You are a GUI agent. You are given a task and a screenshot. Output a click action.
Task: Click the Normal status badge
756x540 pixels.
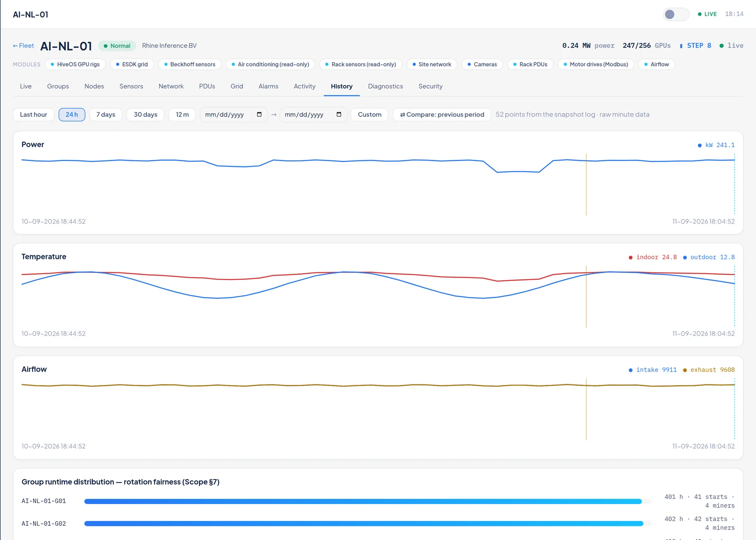click(117, 46)
